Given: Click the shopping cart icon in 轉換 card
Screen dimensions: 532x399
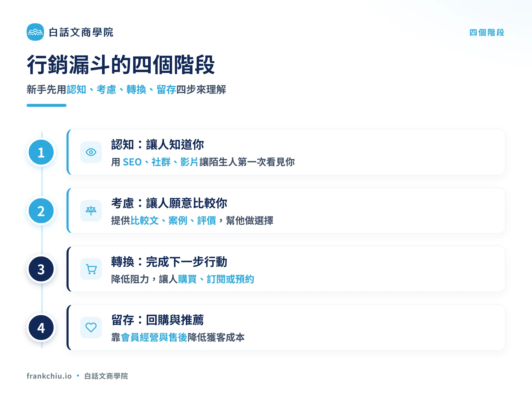Looking at the screenshot, I should (x=91, y=269).
